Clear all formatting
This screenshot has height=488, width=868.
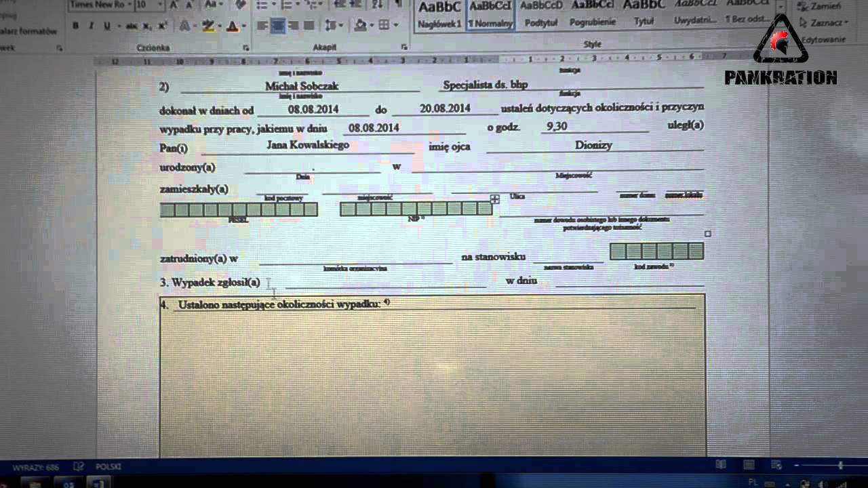coord(240,5)
